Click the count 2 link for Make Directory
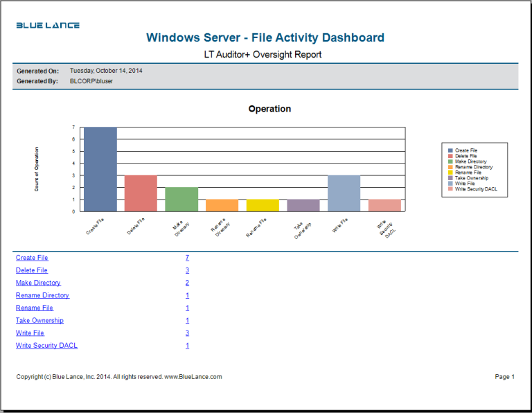This screenshot has height=413, width=532. pyautogui.click(x=187, y=283)
